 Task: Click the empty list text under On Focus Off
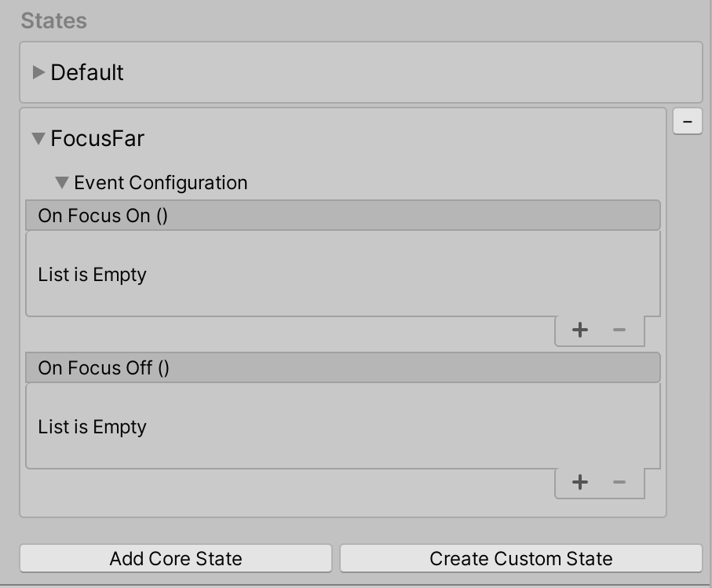(x=93, y=427)
